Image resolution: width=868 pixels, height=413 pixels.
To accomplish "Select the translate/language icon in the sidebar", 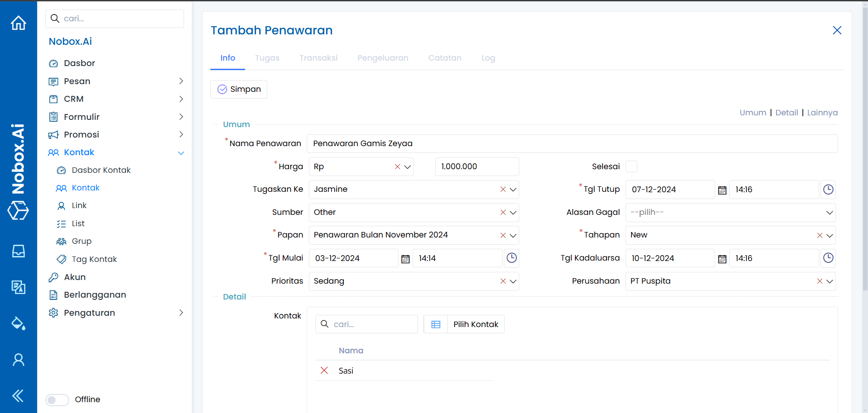I will coord(18,287).
